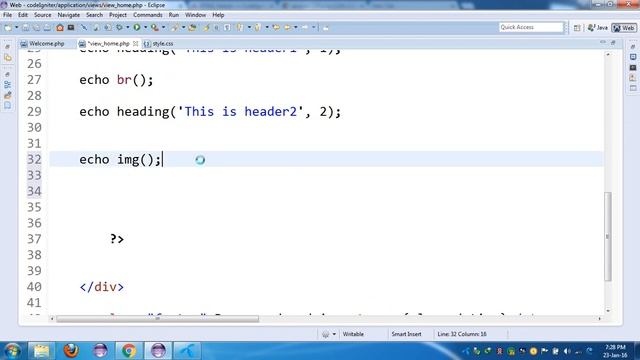640x360 pixels.
Task: Click the Line 32 Column status field
Action: tap(462, 334)
